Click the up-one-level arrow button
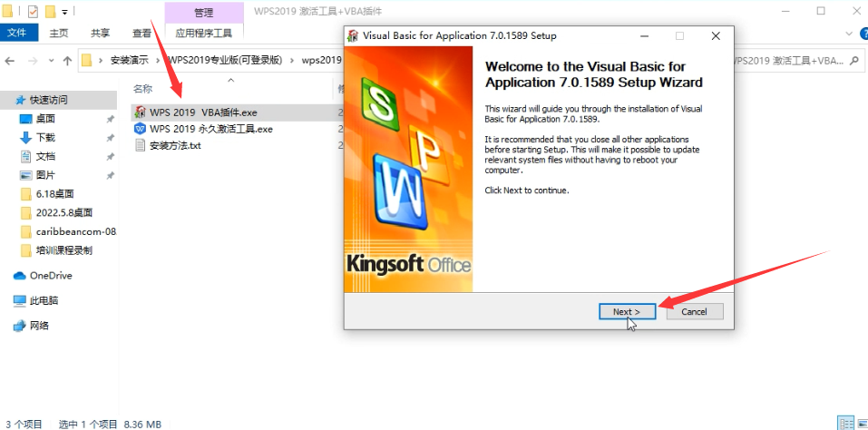The image size is (868, 430). click(67, 61)
